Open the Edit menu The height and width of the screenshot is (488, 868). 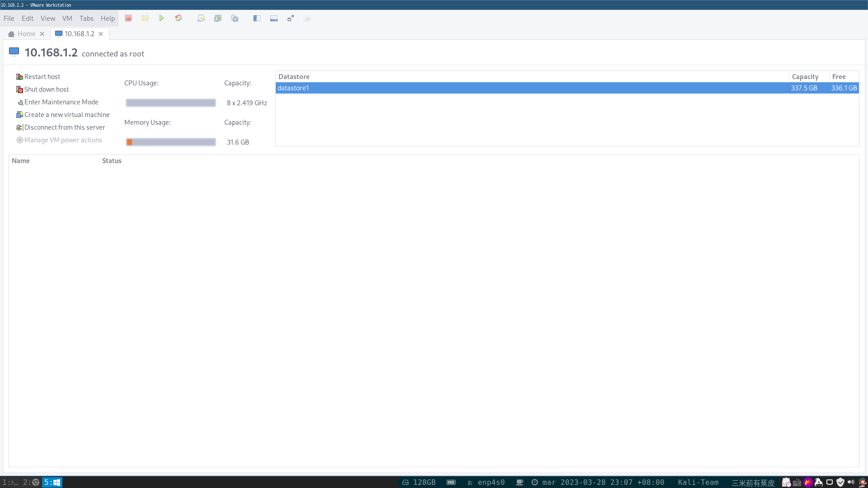[28, 19]
